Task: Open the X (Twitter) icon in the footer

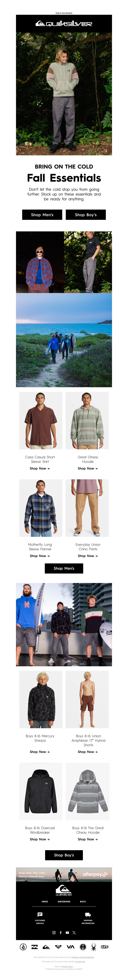Action: tap(74, 933)
